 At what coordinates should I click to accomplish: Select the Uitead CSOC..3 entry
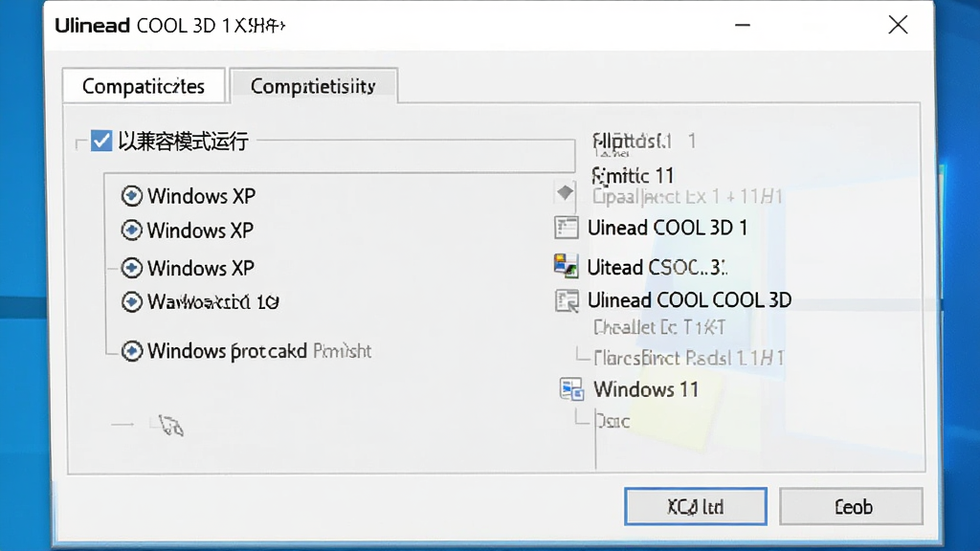pyautogui.click(x=657, y=268)
